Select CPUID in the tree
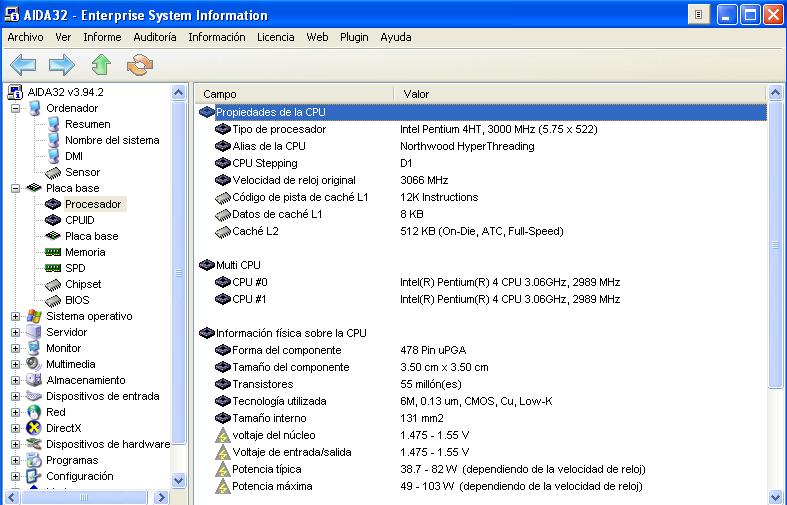787x505 pixels. point(79,220)
